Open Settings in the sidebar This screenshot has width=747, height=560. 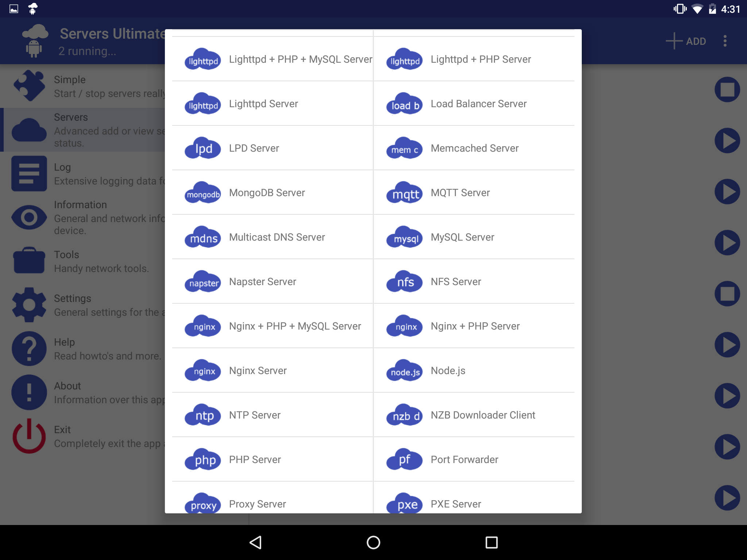(x=82, y=305)
